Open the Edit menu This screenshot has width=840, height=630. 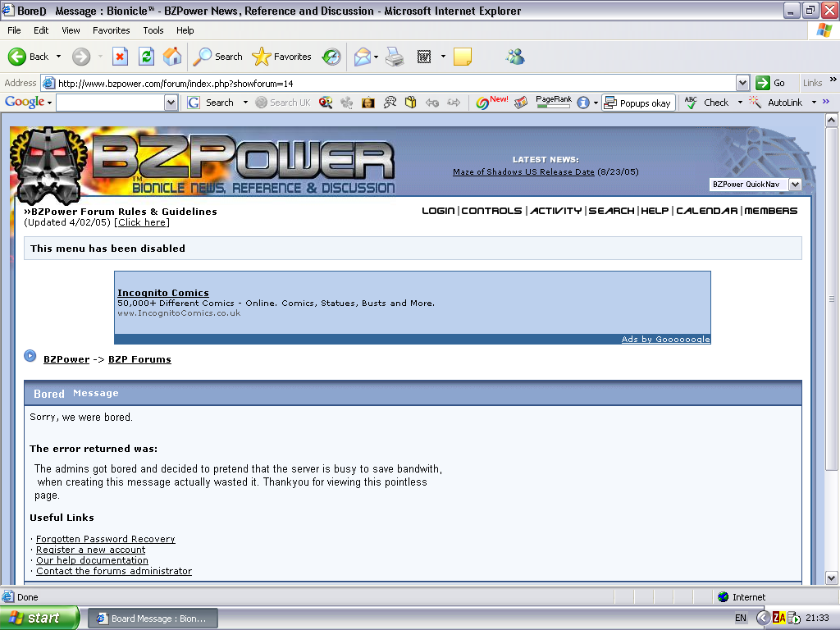(41, 30)
